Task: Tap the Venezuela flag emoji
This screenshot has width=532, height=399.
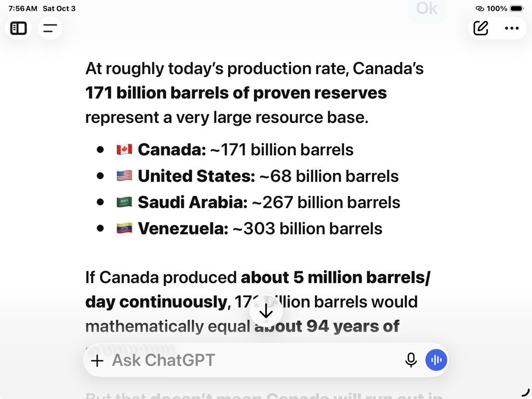Action: 124,229
